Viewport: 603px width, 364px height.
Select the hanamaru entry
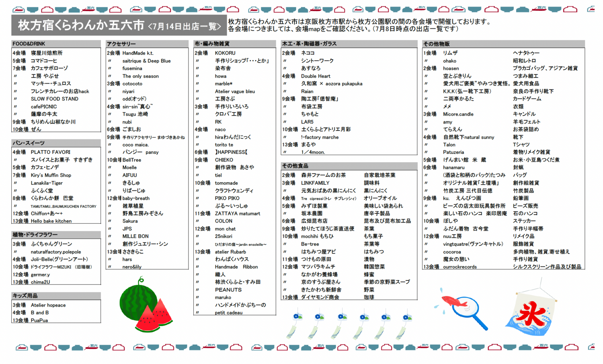click(453, 168)
